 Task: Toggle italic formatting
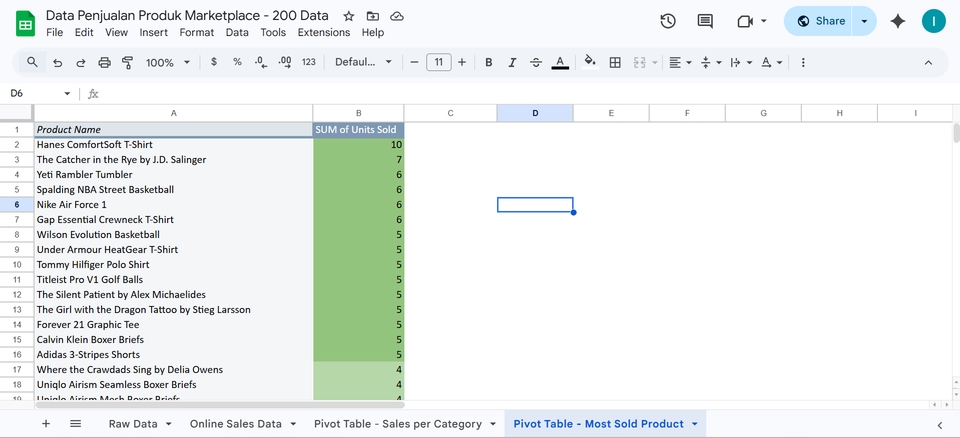point(512,62)
